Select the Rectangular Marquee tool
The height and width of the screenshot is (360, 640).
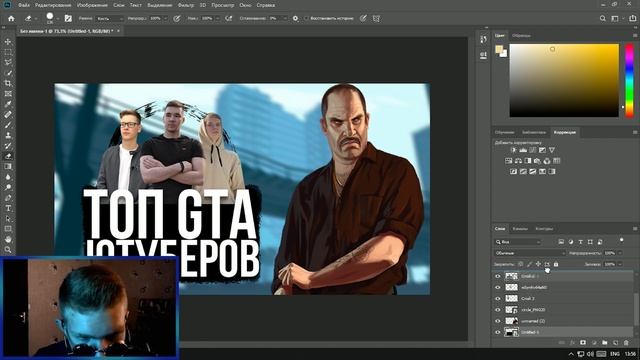coord(8,52)
